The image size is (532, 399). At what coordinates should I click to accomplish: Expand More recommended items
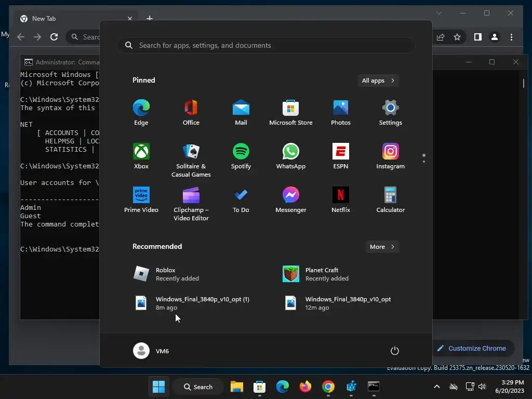pos(382,247)
